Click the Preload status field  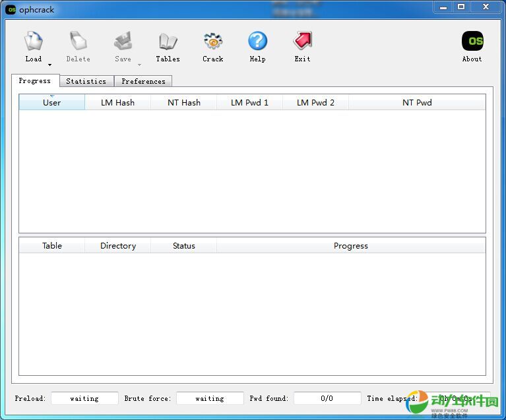coord(84,398)
